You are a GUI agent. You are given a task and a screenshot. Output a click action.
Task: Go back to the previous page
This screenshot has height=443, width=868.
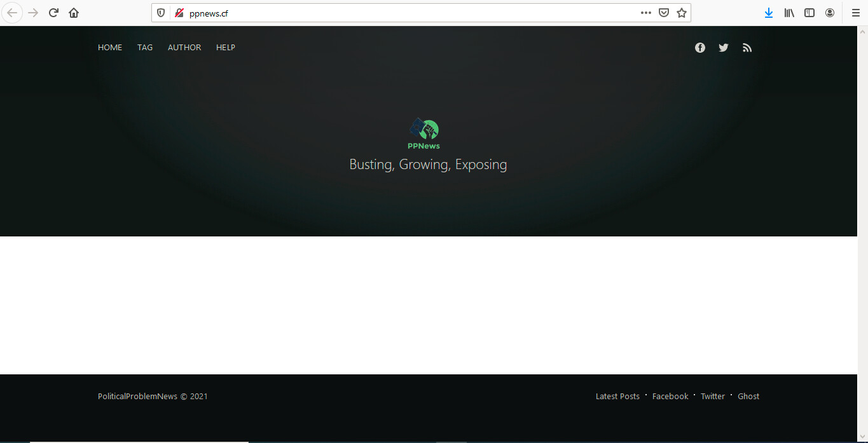tap(12, 13)
